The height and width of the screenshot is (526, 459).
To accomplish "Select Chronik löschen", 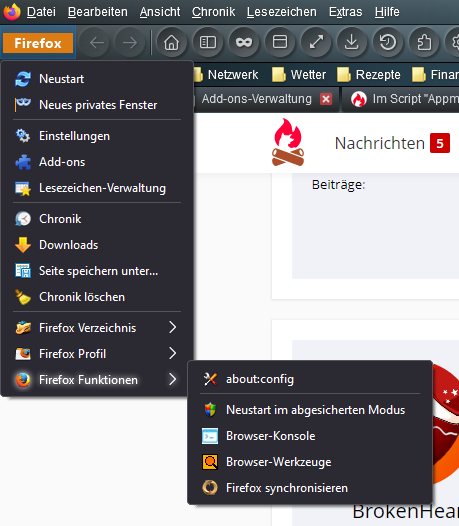I will (x=97, y=297).
